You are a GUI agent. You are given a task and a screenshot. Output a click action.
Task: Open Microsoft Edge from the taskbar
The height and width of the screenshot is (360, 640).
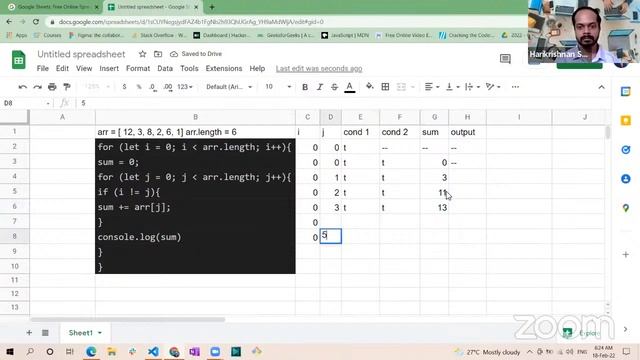[x=91, y=351]
